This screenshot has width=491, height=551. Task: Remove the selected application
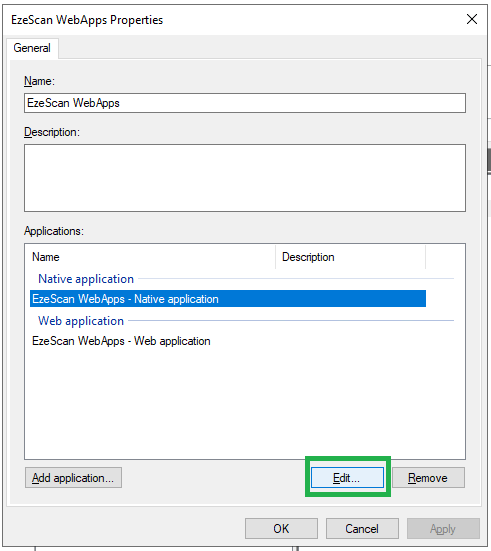(x=428, y=478)
